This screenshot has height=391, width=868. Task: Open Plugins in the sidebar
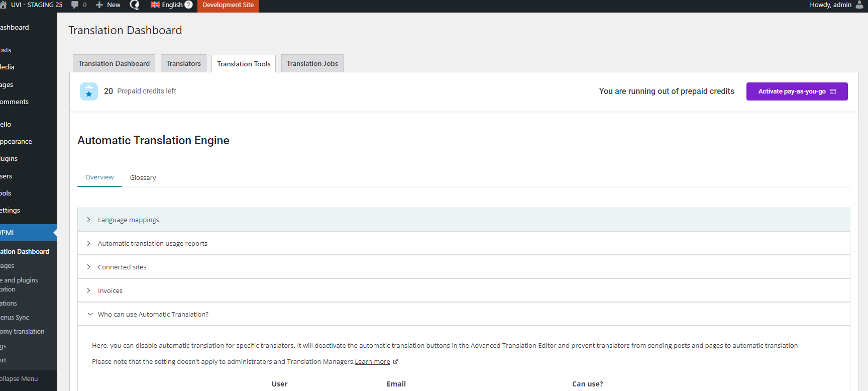coord(29,158)
